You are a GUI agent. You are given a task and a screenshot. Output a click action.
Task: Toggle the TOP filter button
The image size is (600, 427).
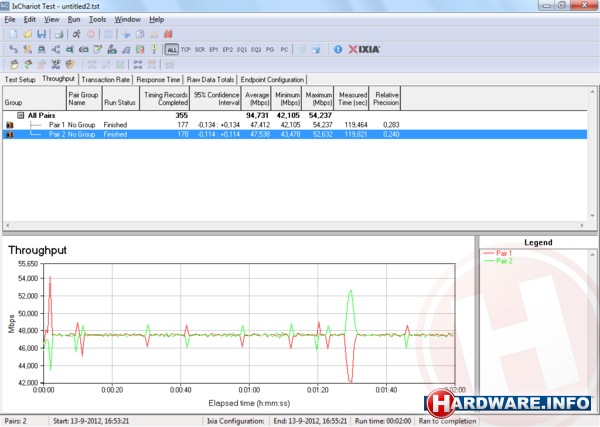186,49
